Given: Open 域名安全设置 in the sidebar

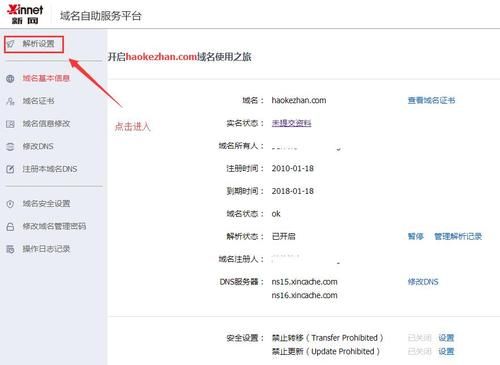Looking at the screenshot, I should [46, 204].
